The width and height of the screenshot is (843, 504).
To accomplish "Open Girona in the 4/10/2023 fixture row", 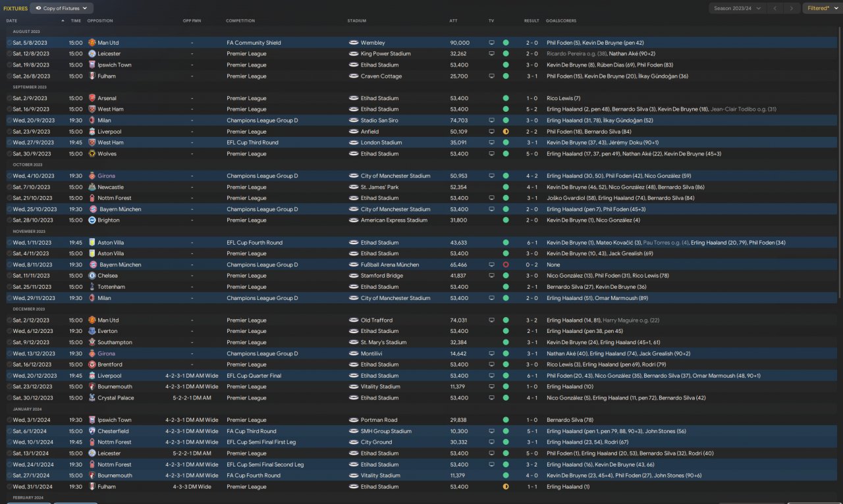I will tap(106, 176).
